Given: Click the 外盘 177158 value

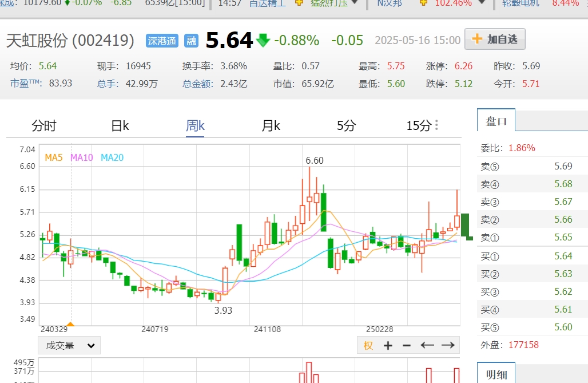Looking at the screenshot, I should click(x=523, y=345).
